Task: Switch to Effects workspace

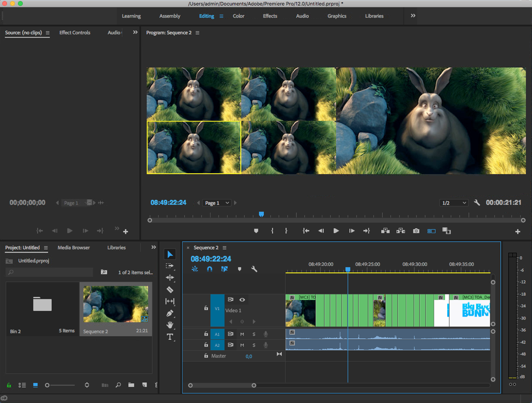Action: (270, 16)
